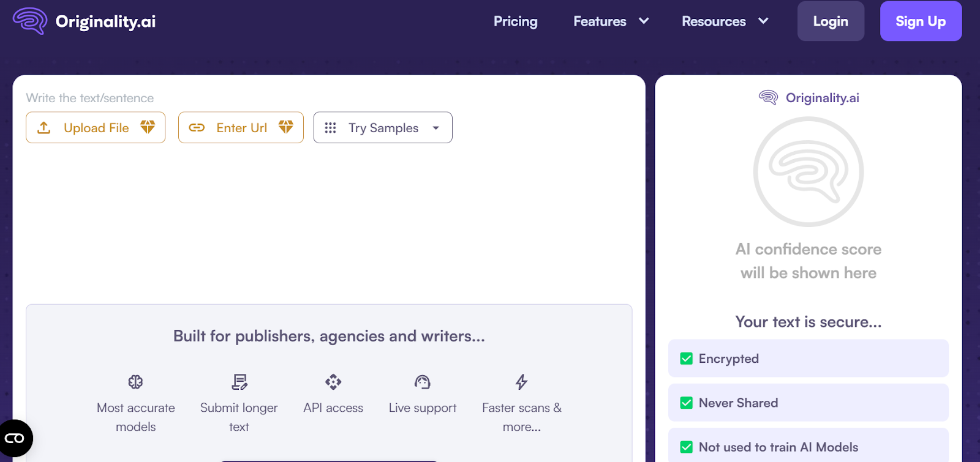Click the chain link icon beside Enter Url
This screenshot has width=980, height=462.
click(x=197, y=127)
